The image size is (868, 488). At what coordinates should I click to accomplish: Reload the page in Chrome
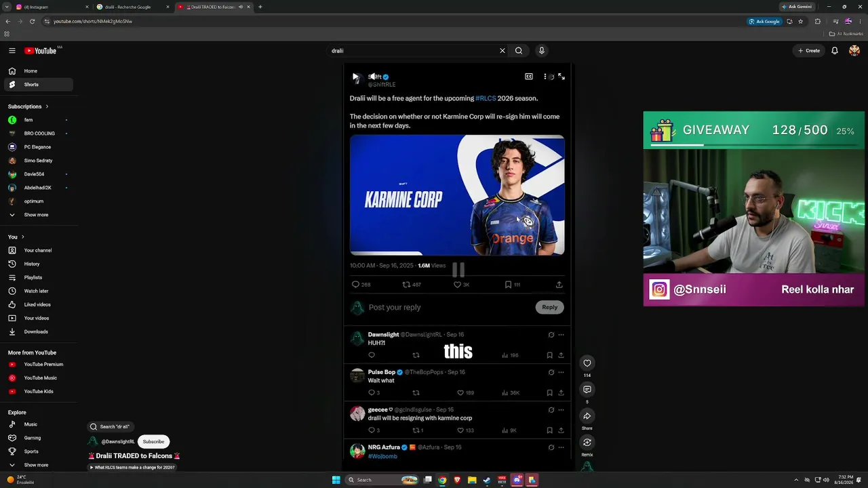[32, 21]
